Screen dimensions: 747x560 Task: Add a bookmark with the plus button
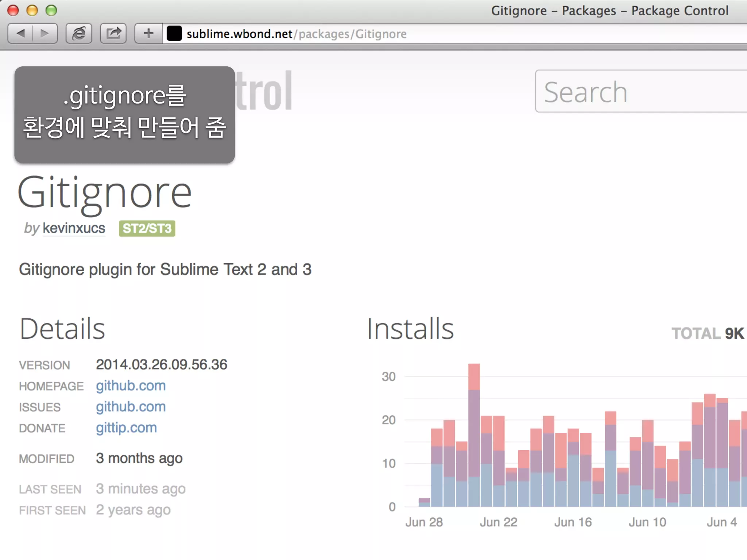tap(148, 34)
